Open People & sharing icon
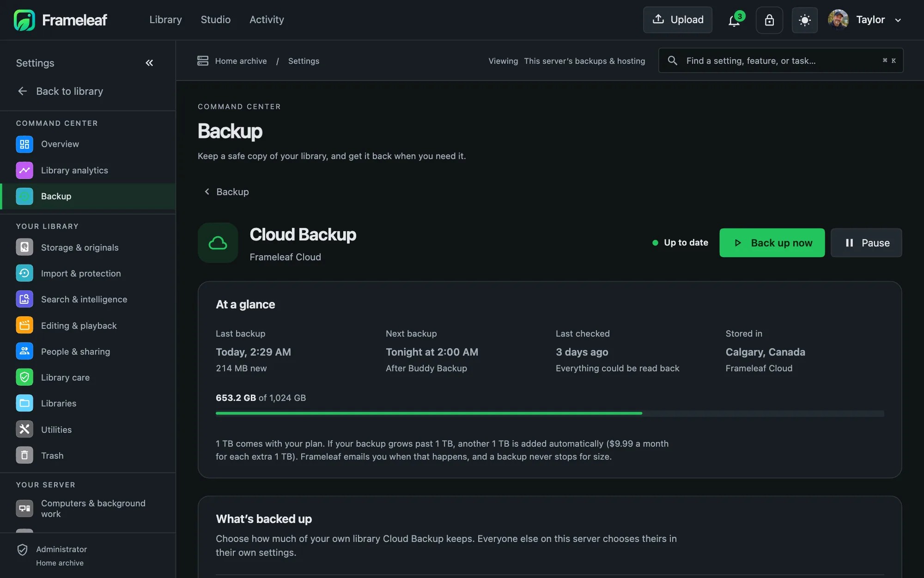Viewport: 924px width, 578px height. click(24, 351)
